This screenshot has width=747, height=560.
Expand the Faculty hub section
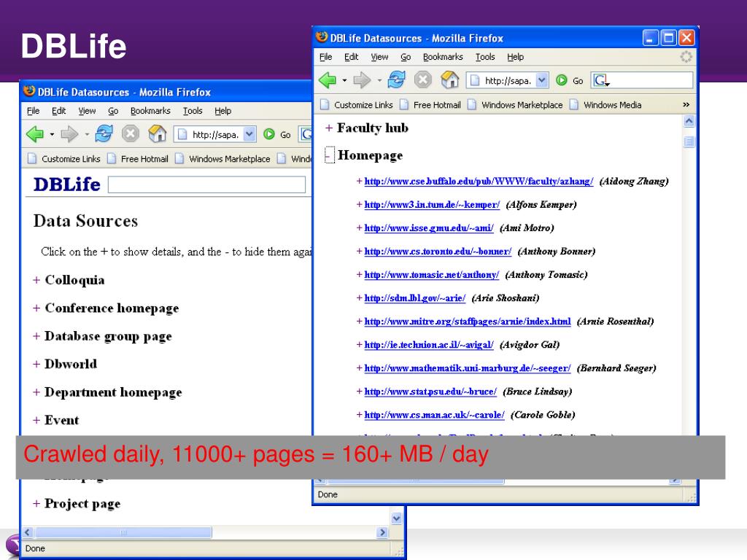[329, 128]
